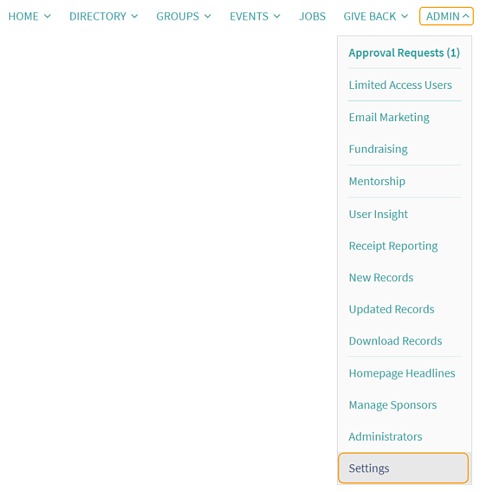Viewport: 495px width, 492px height.
Task: Select Limited Access Users
Action: click(x=400, y=85)
